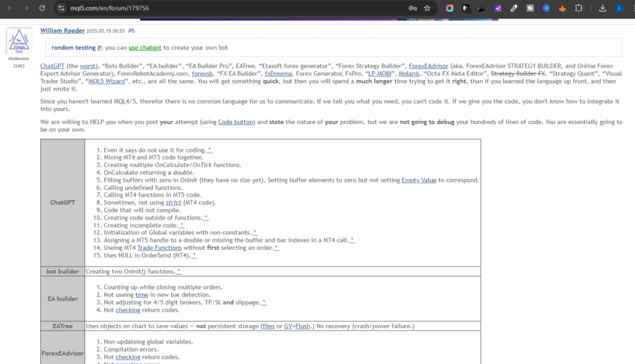Open site information icon in address bar
635x364 pixels.
61,9
